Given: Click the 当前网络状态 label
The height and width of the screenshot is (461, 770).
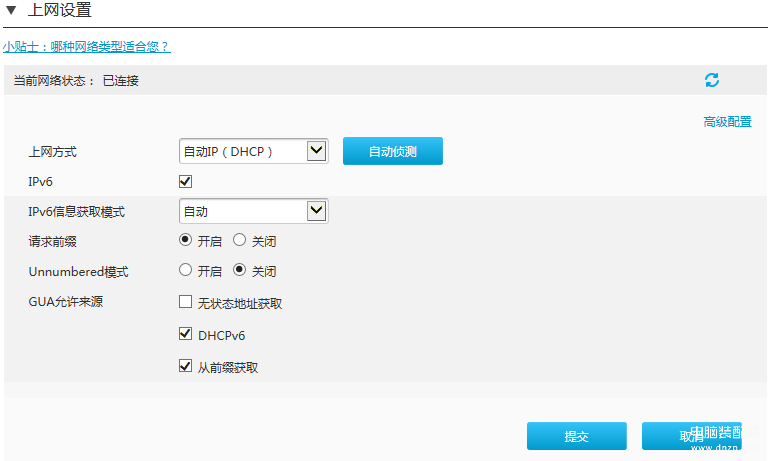Looking at the screenshot, I should 54,81.
